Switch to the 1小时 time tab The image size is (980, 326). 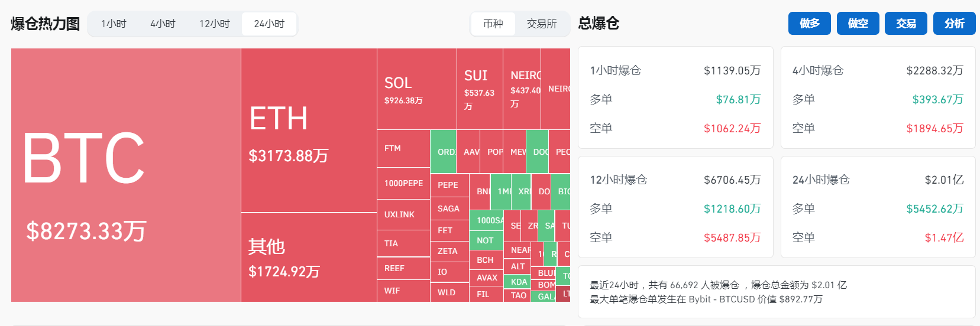tap(114, 24)
